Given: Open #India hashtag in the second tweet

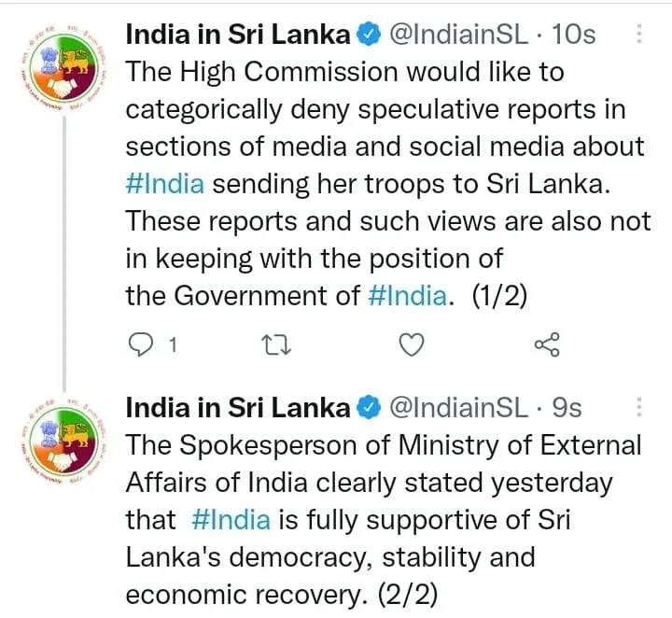Looking at the screenshot, I should 231,520.
